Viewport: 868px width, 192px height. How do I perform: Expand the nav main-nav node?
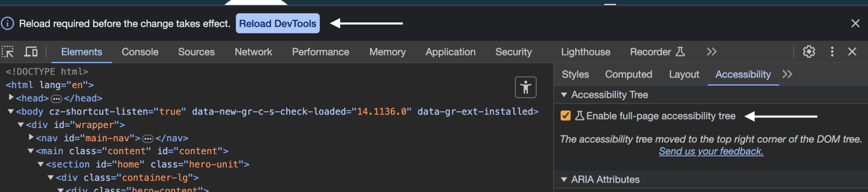tap(31, 138)
